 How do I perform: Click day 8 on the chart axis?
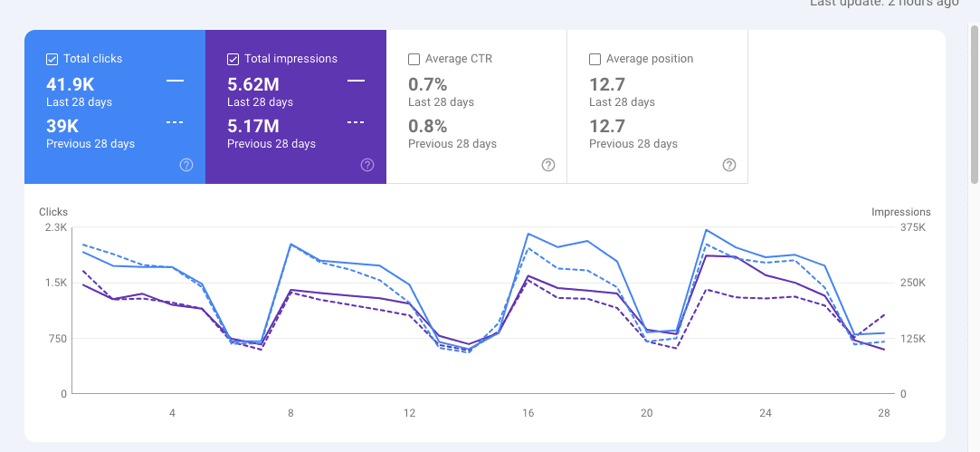[290, 413]
